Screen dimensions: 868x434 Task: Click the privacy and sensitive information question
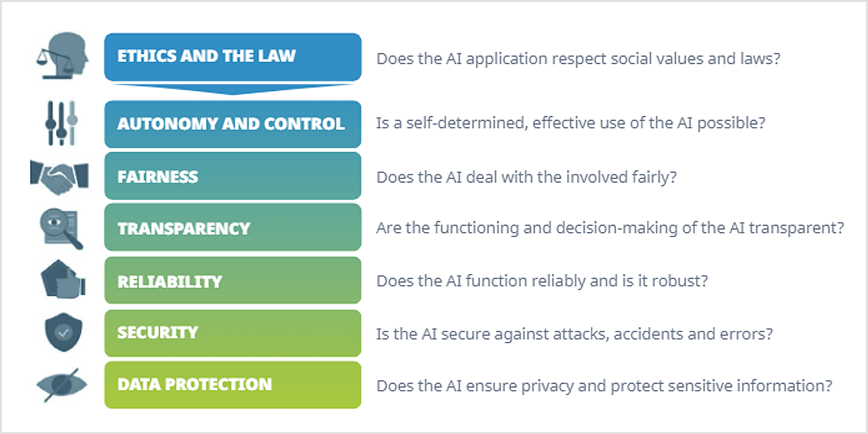point(605,386)
